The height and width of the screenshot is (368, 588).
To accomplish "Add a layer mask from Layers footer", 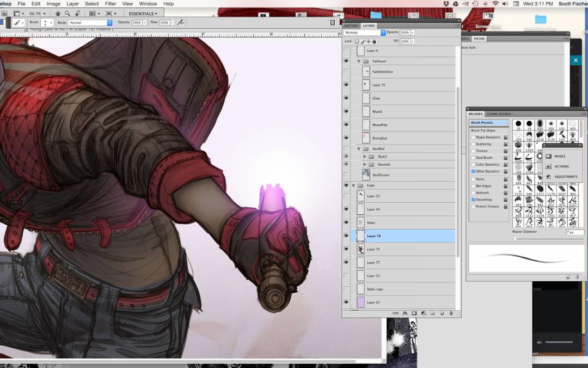I will [x=414, y=313].
